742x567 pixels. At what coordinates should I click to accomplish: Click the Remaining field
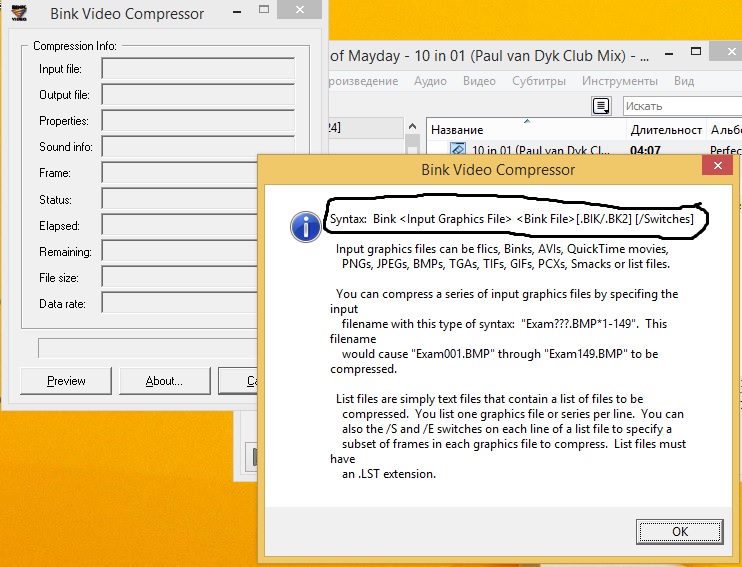point(179,252)
